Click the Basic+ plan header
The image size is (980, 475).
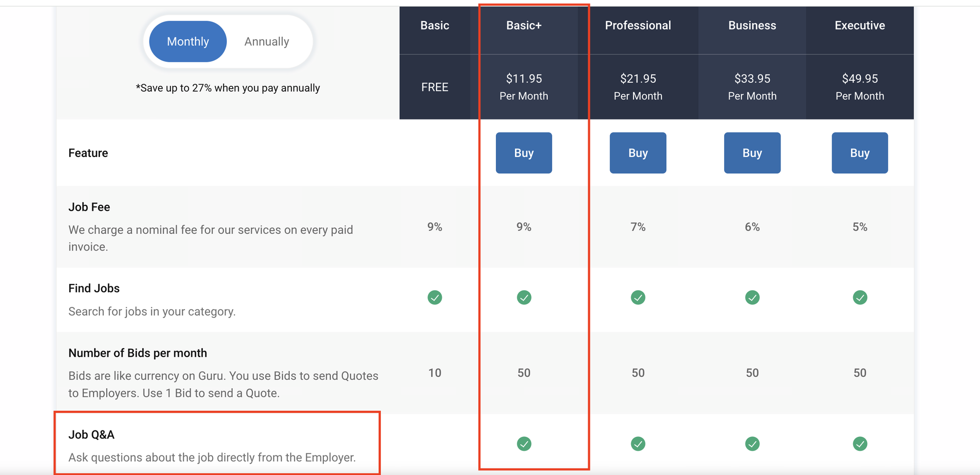[x=524, y=25]
